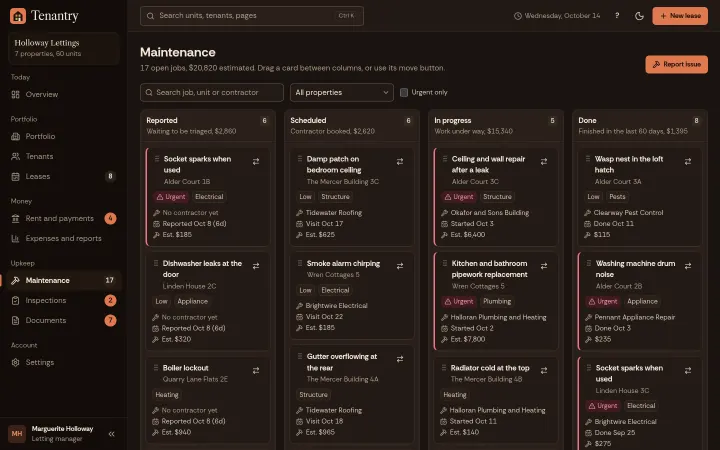Open the Gutter overflowing at the rear title
This screenshot has height=450, width=720.
pyautogui.click(x=342, y=362)
